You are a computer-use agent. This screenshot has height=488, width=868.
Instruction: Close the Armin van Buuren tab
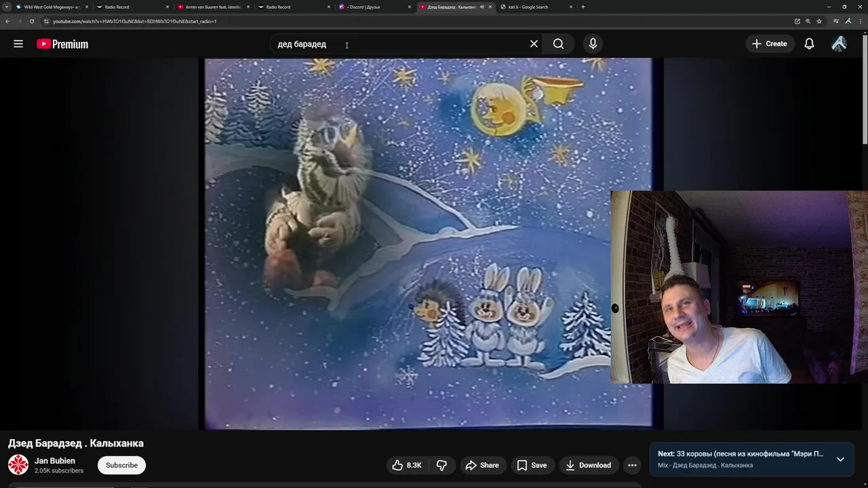[248, 7]
